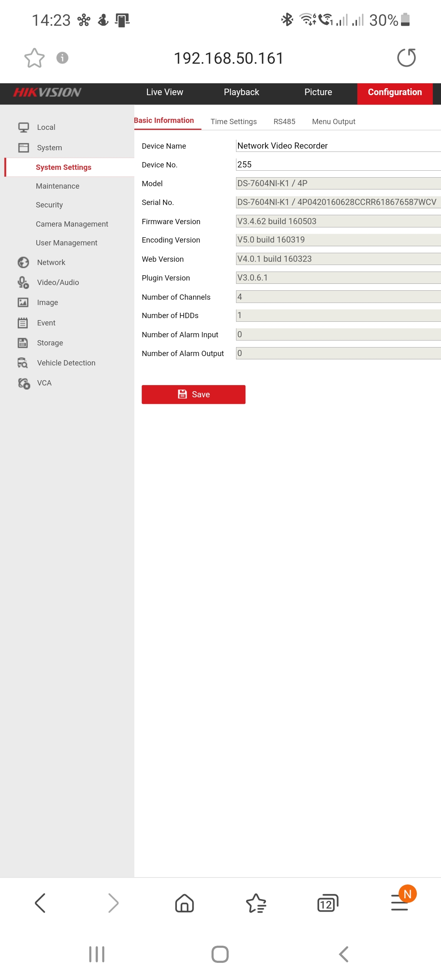The height and width of the screenshot is (980, 441).
Task: Click the Device Name input field
Action: [337, 146]
